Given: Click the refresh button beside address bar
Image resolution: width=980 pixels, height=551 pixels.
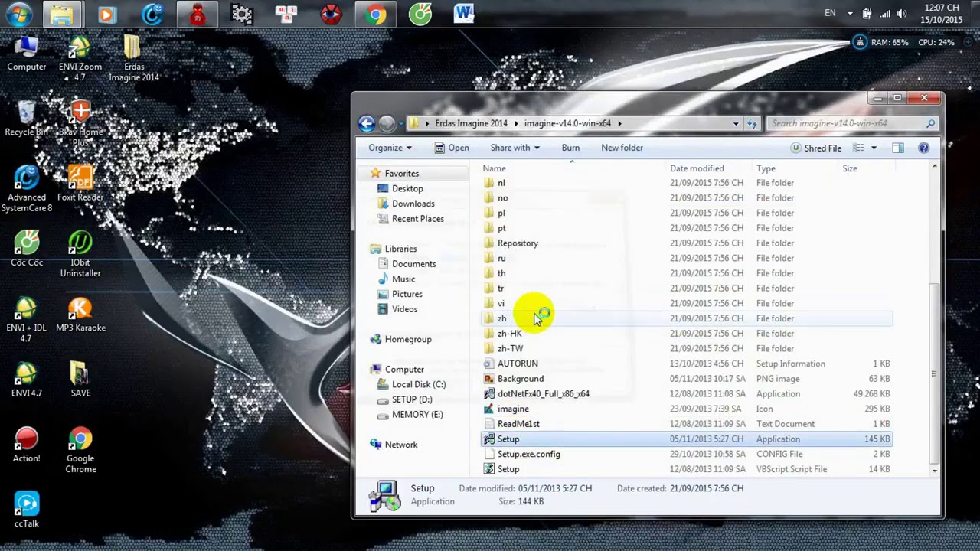Looking at the screenshot, I should (x=752, y=123).
